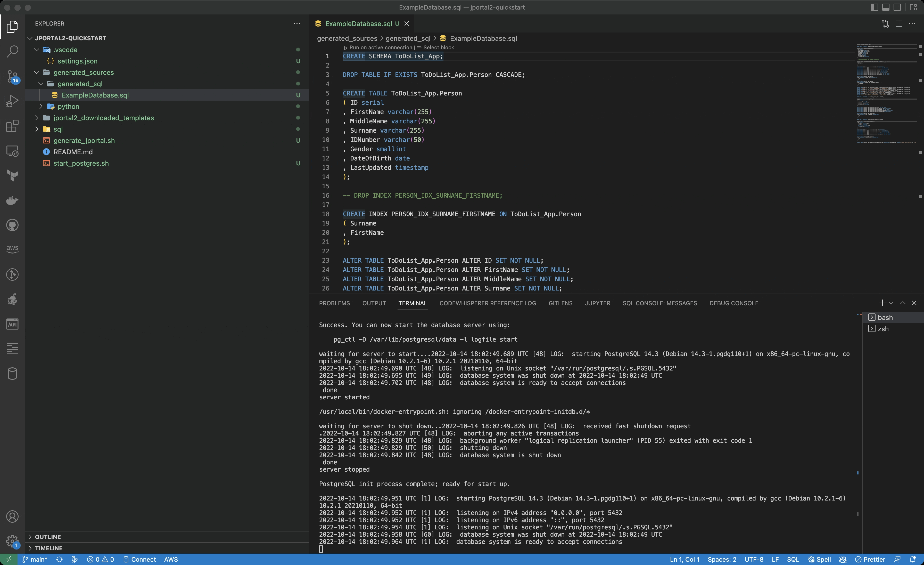The width and height of the screenshot is (924, 565).
Task: Click the main* branch in status bar
Action: [35, 559]
